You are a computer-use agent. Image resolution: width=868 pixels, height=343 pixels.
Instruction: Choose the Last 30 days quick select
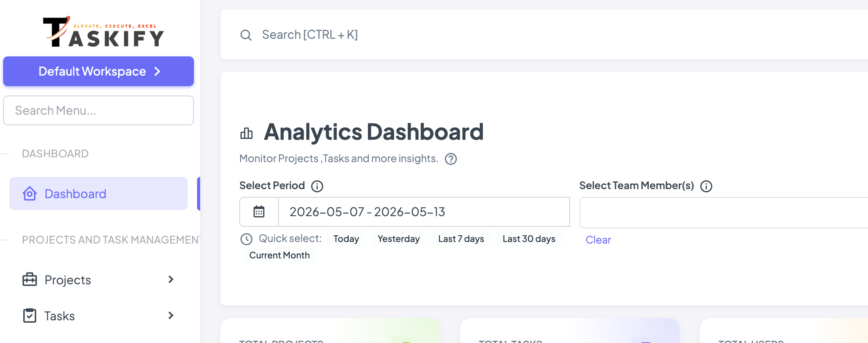[x=529, y=239]
